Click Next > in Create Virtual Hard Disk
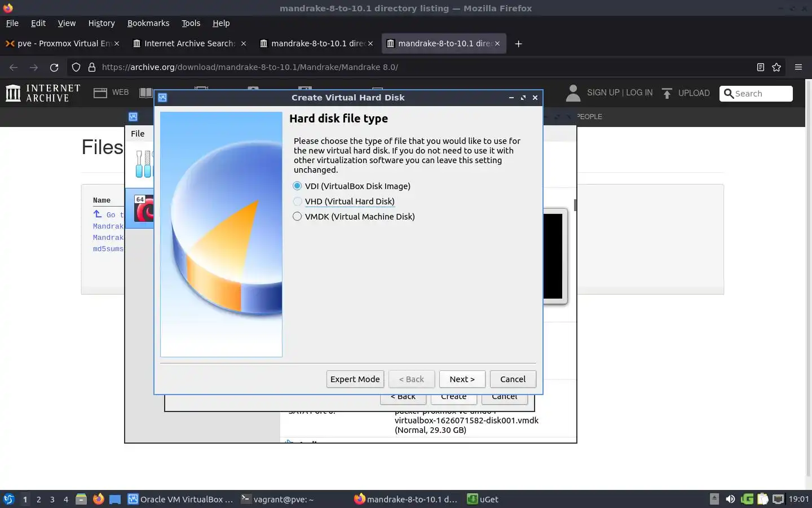This screenshot has width=812, height=508. click(462, 379)
